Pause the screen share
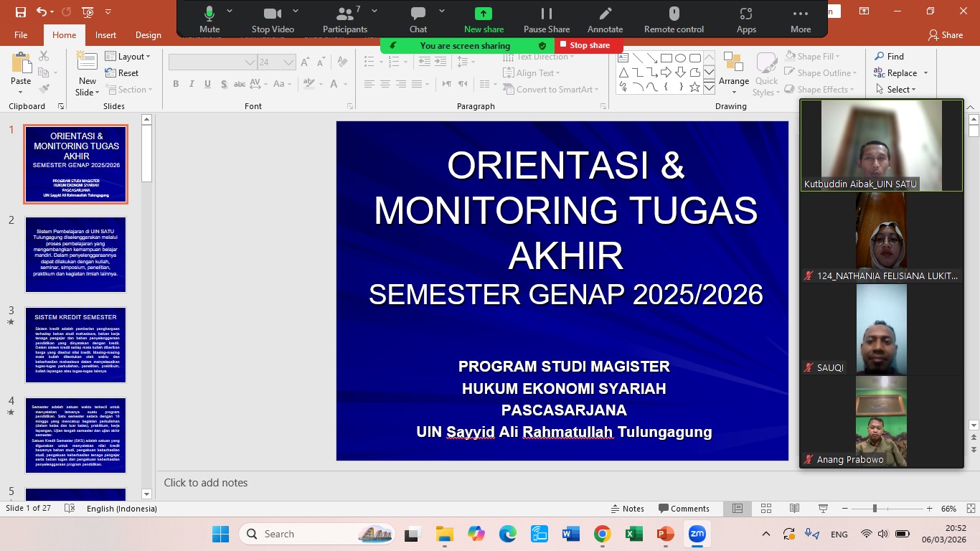This screenshot has height=551, width=980. pyautogui.click(x=547, y=19)
